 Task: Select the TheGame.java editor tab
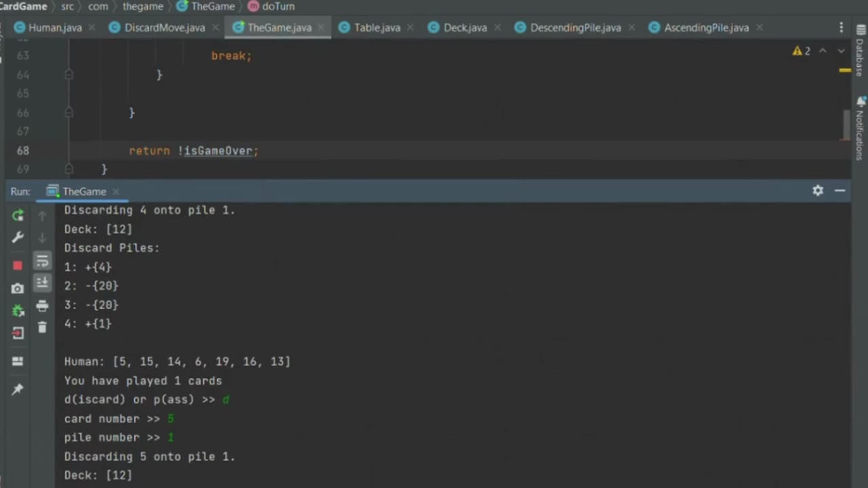(x=279, y=28)
